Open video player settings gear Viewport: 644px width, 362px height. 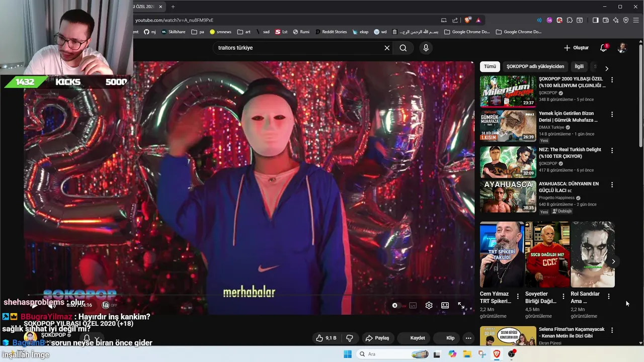coord(429,305)
